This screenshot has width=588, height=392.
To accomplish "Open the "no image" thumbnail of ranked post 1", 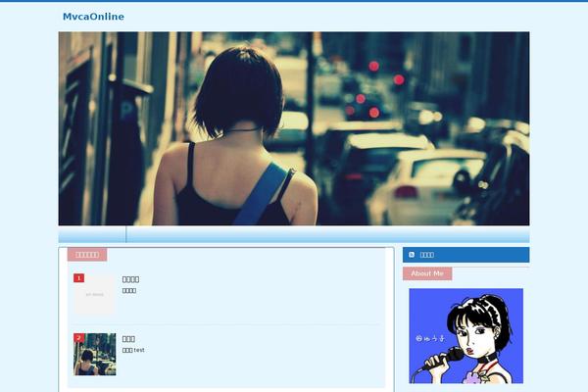I will tap(94, 294).
